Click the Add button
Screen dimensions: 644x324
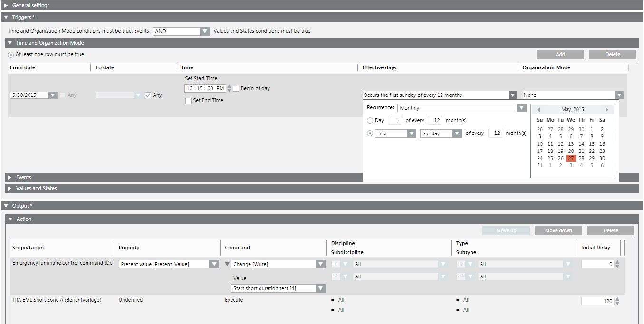click(560, 54)
